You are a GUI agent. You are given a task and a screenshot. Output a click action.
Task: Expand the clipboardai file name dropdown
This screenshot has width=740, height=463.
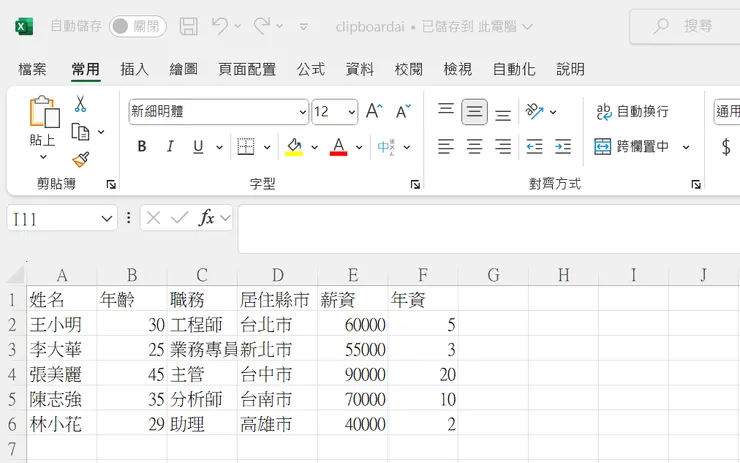(x=527, y=27)
